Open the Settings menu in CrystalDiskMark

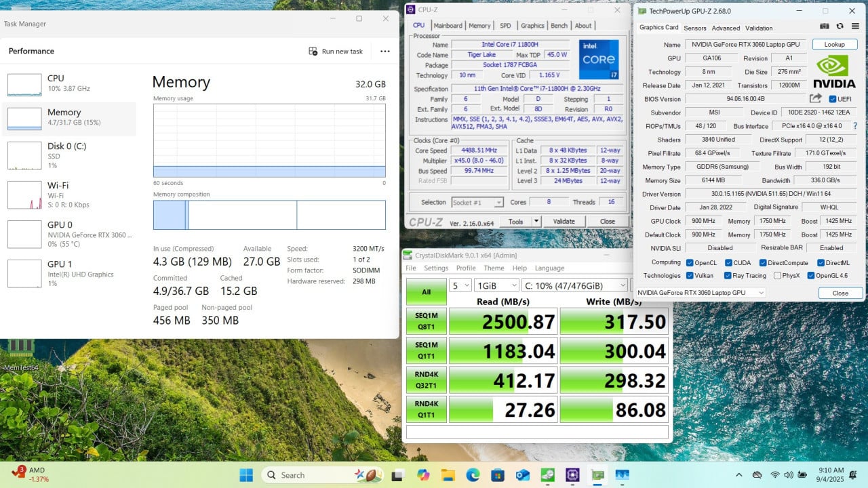click(436, 268)
